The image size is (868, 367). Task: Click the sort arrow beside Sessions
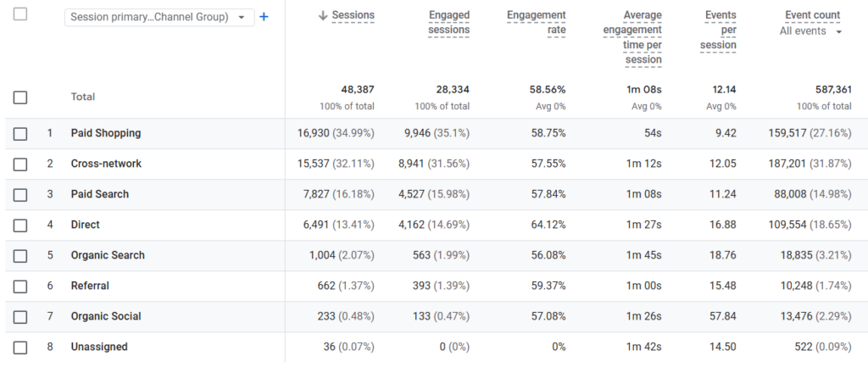point(323,15)
